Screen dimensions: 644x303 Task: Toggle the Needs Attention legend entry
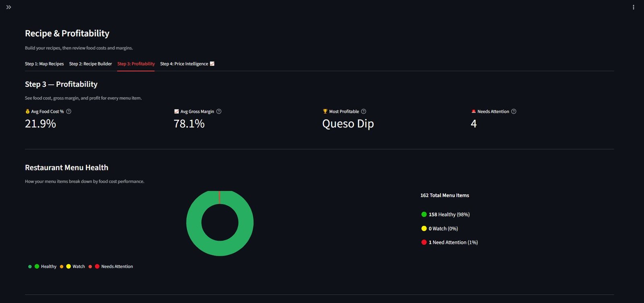pyautogui.click(x=111, y=266)
